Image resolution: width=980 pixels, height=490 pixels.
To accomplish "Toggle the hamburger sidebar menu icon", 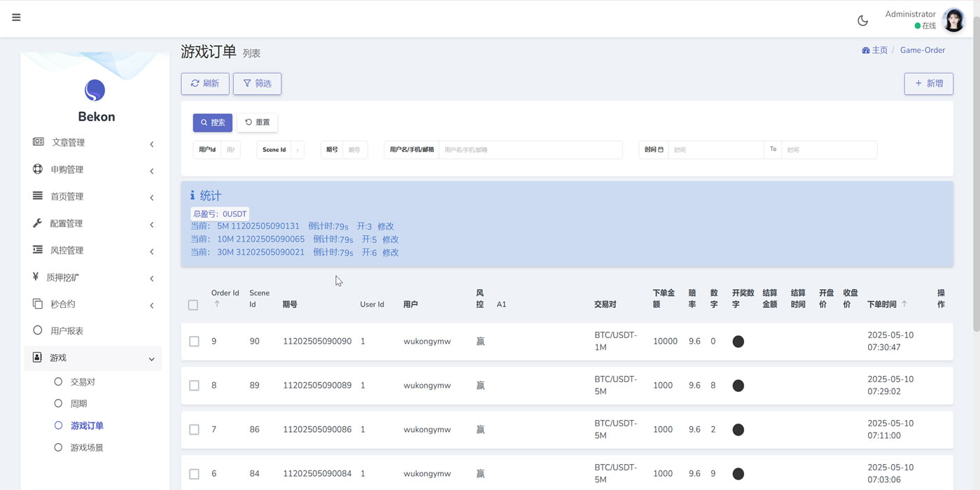I will tap(16, 17).
